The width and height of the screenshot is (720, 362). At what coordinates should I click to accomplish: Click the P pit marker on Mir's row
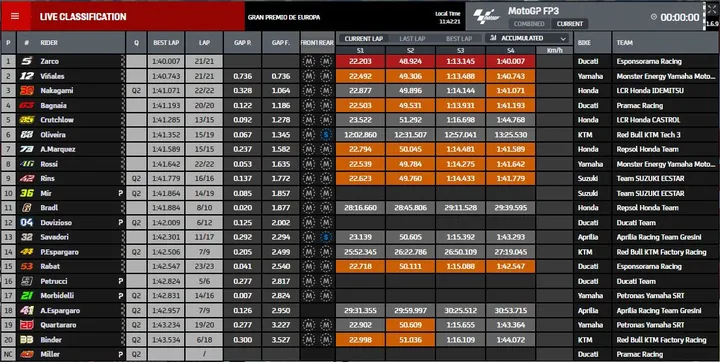[120, 193]
